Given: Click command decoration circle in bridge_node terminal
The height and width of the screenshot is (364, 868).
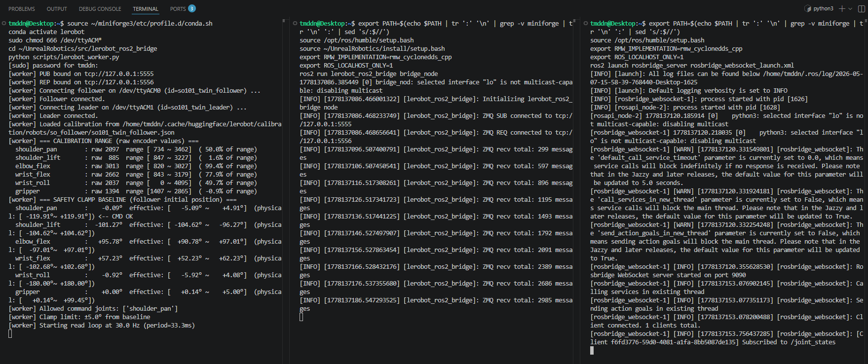Looking at the screenshot, I should point(295,23).
